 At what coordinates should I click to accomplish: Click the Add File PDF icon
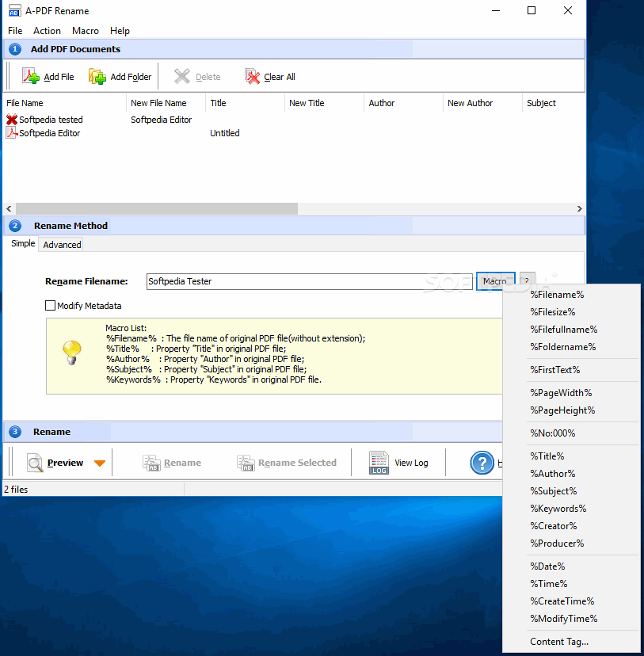31,76
